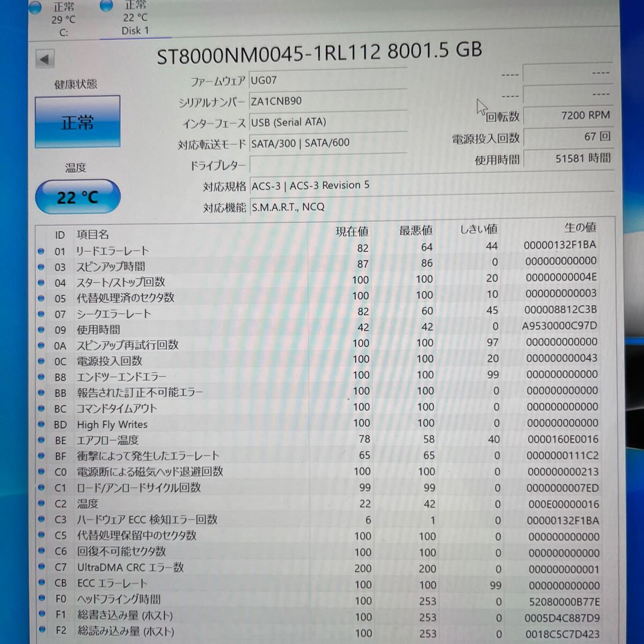Viewport: 644px width, 644px height.
Task: Select the firmware field UG07
Action: tap(328, 80)
